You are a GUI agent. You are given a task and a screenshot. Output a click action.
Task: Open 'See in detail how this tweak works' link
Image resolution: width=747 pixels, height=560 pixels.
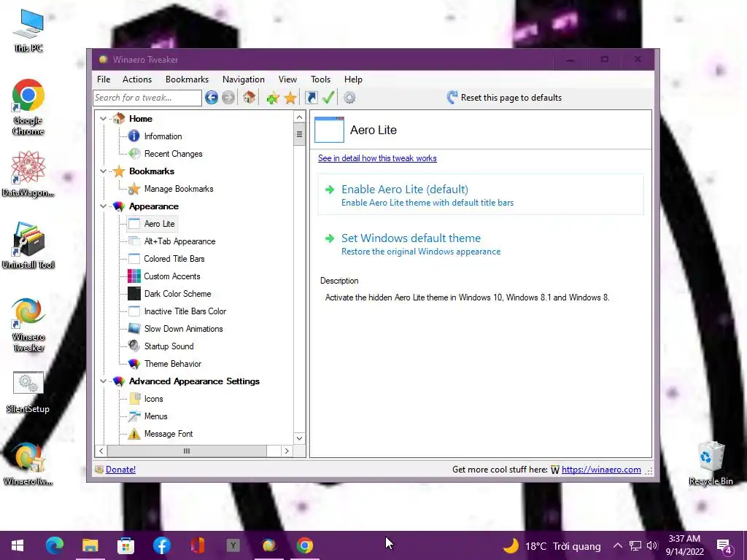click(x=377, y=158)
